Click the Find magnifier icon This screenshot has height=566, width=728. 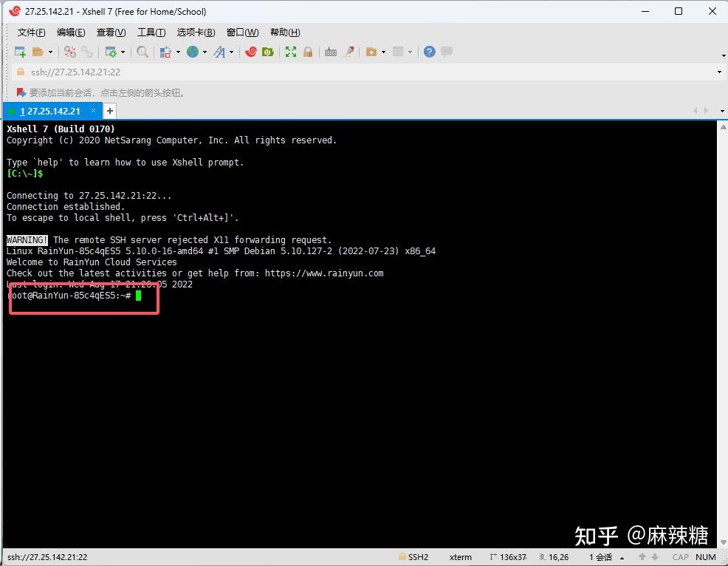144,52
